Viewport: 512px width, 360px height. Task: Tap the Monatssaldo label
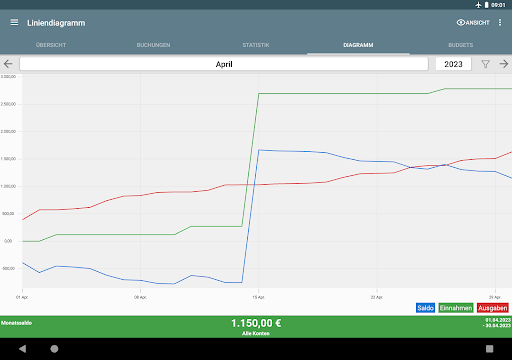pyautogui.click(x=16, y=323)
